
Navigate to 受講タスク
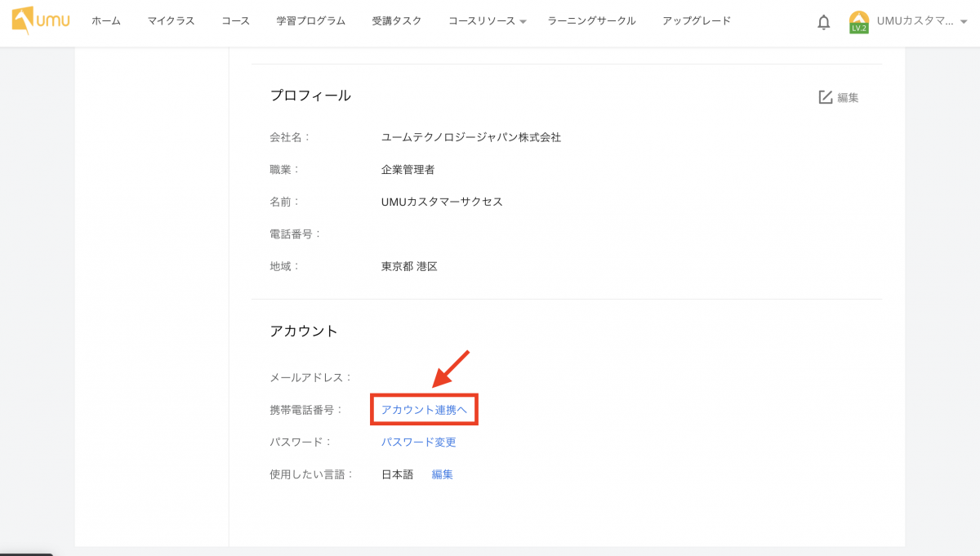point(397,20)
